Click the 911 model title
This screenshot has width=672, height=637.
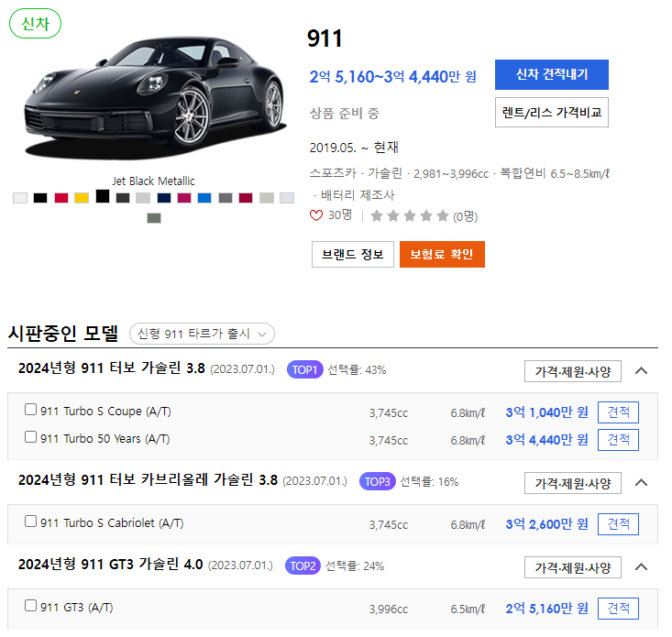pos(325,38)
